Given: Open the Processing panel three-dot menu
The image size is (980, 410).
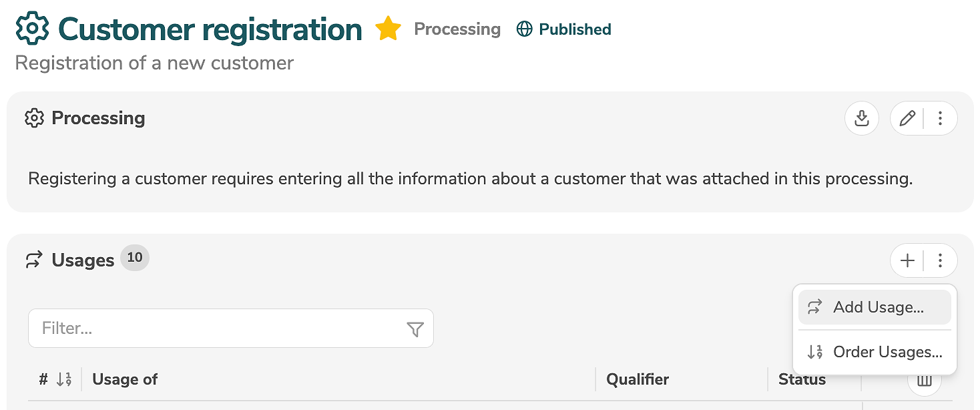Looking at the screenshot, I should [x=940, y=119].
